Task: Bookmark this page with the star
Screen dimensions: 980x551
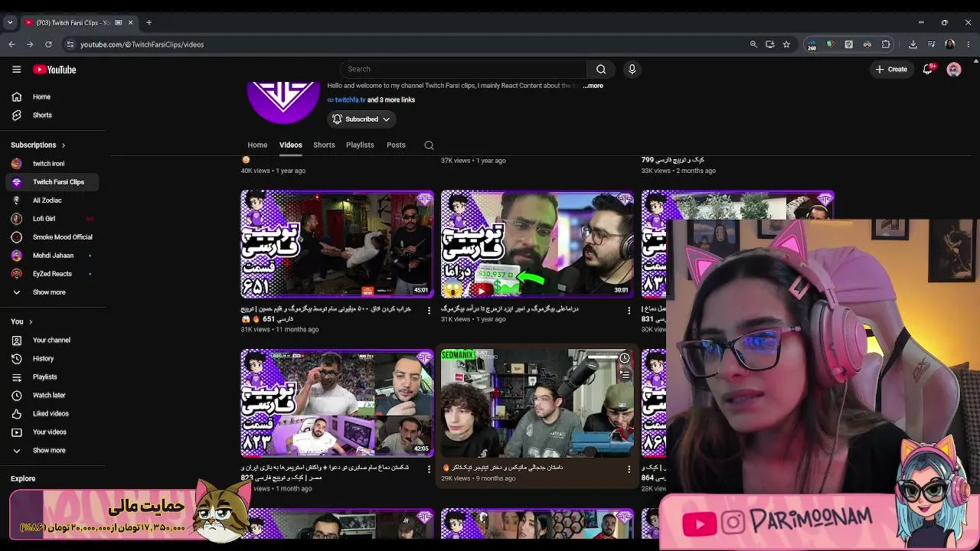Action: (x=786, y=44)
